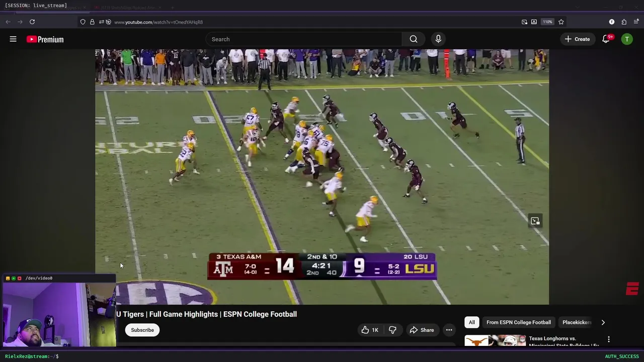Share the video
The height and width of the screenshot is (362, 644).
tap(422, 330)
